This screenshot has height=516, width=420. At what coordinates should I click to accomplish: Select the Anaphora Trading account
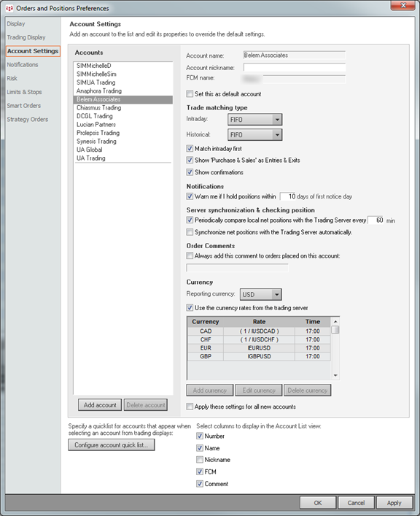click(123, 91)
